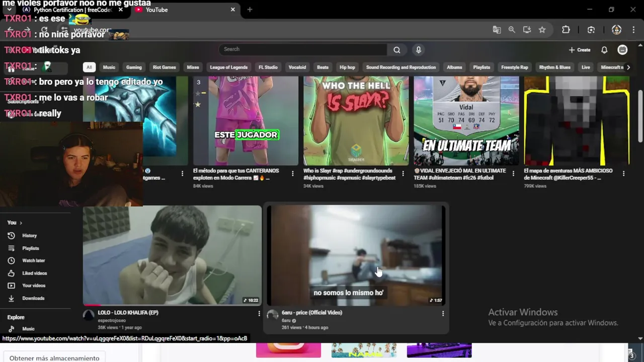The height and width of the screenshot is (362, 644).
Task: Select the Riot Games filter chip
Action: coord(164,67)
